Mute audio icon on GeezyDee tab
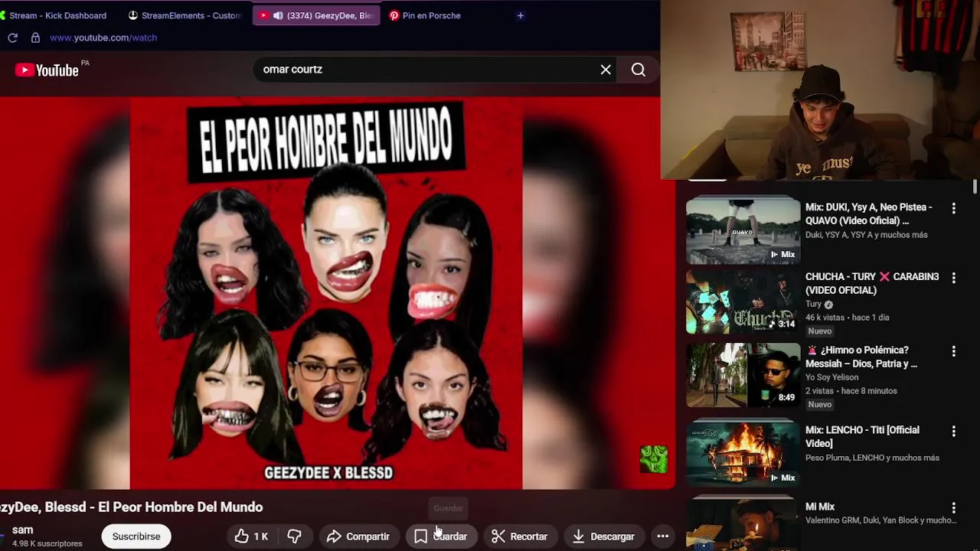 click(278, 15)
